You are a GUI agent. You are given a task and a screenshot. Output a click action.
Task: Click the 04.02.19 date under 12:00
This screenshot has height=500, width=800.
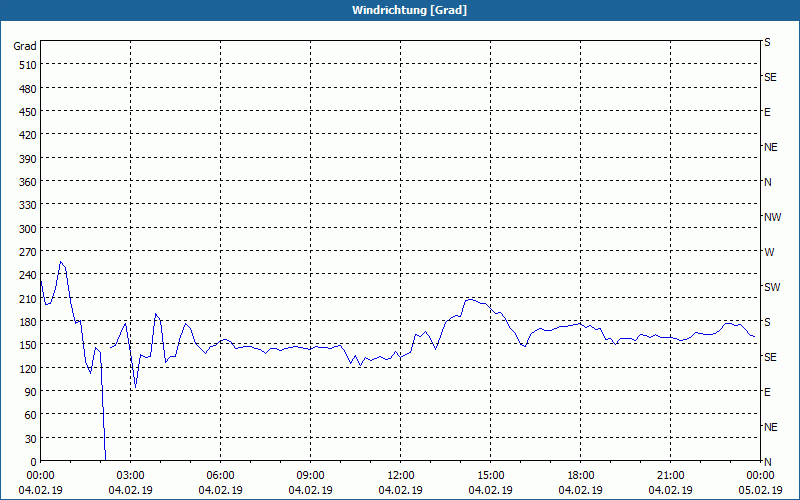click(401, 490)
